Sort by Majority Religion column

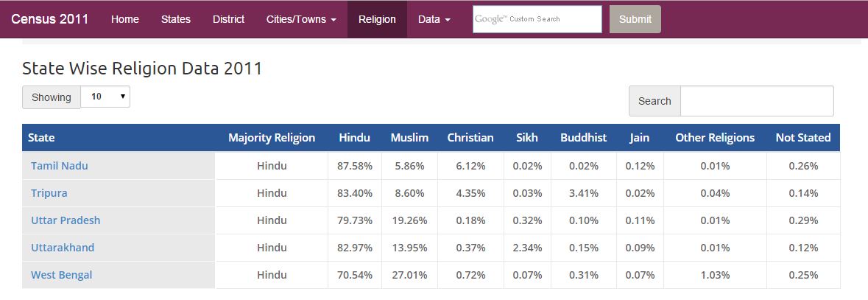coord(272,138)
